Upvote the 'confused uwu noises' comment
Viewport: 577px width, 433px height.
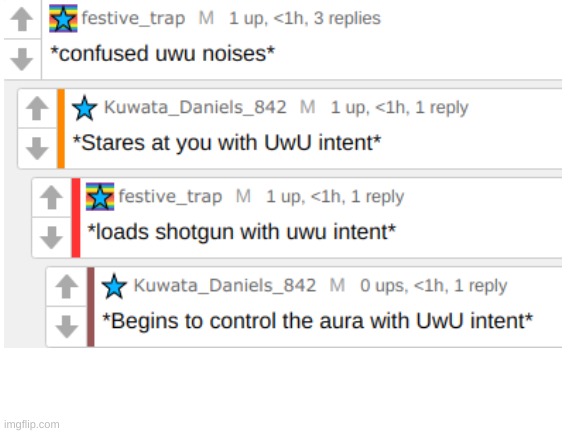22,19
